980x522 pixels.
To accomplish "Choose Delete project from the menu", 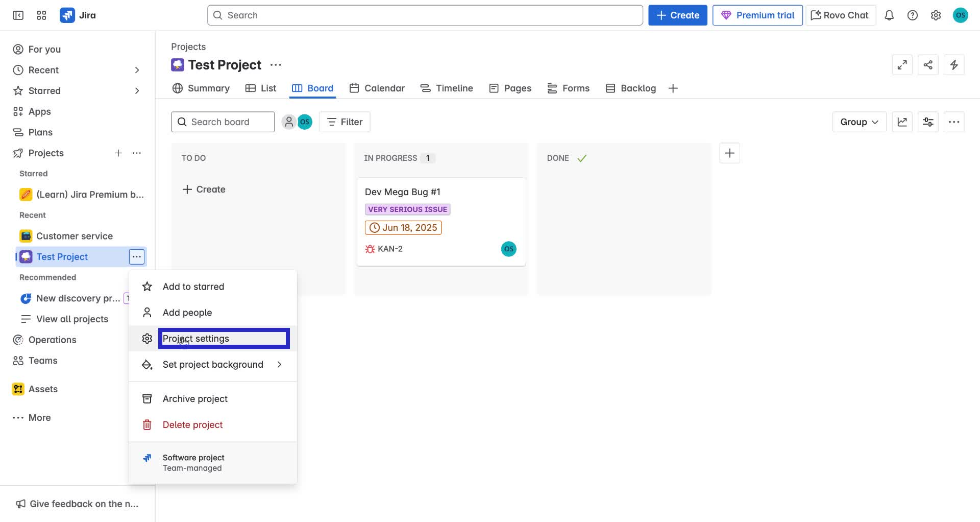I will click(192, 424).
